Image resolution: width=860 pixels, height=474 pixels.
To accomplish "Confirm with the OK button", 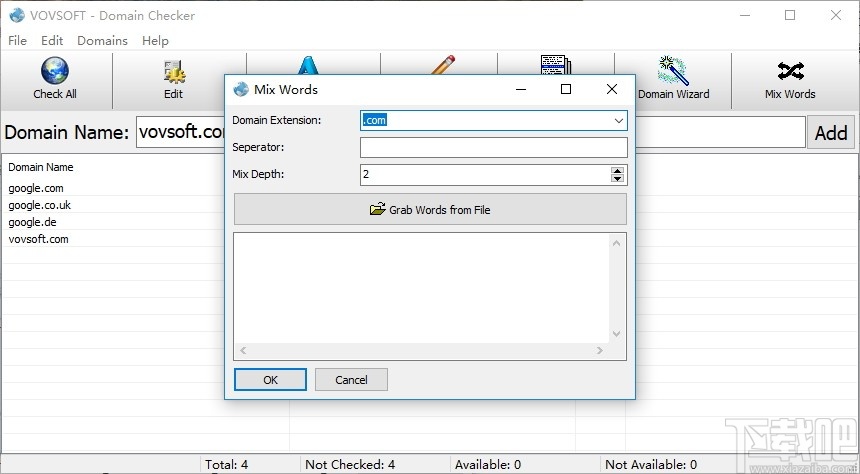I will tap(270, 380).
